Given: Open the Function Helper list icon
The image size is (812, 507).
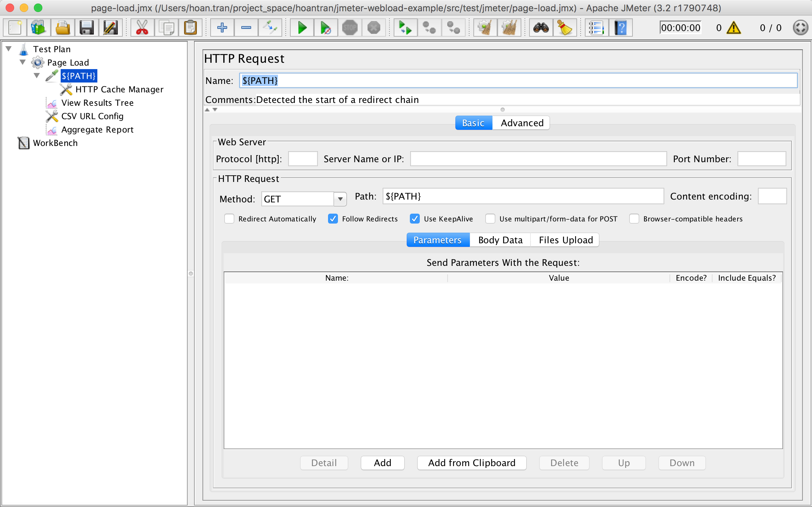Looking at the screenshot, I should coord(596,28).
